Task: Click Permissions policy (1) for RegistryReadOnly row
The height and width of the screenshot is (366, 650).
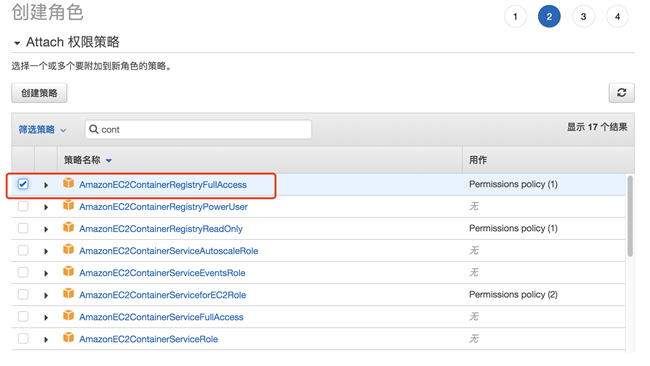Action: click(513, 228)
